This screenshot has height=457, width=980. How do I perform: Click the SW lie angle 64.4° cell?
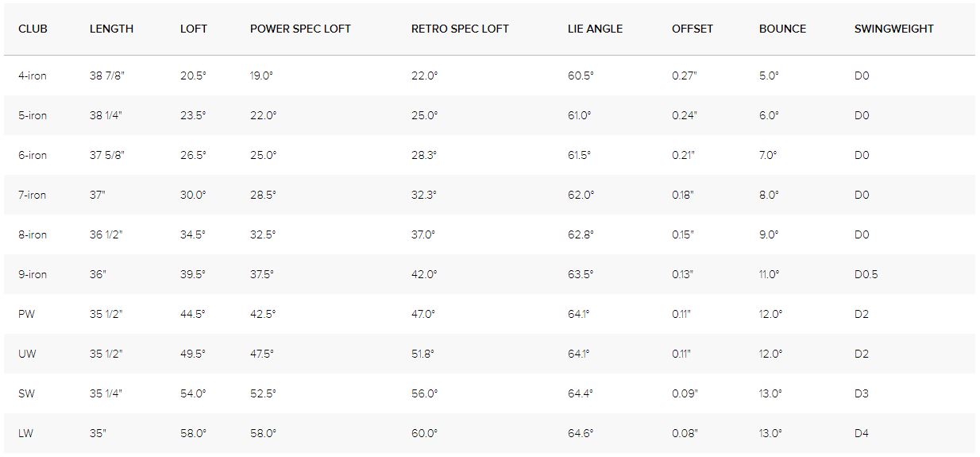point(580,393)
